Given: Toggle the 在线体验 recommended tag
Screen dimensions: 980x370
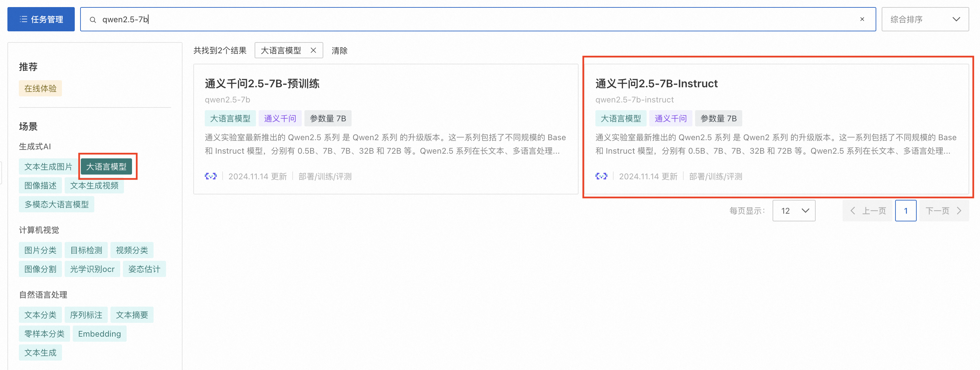Looking at the screenshot, I should [x=40, y=88].
